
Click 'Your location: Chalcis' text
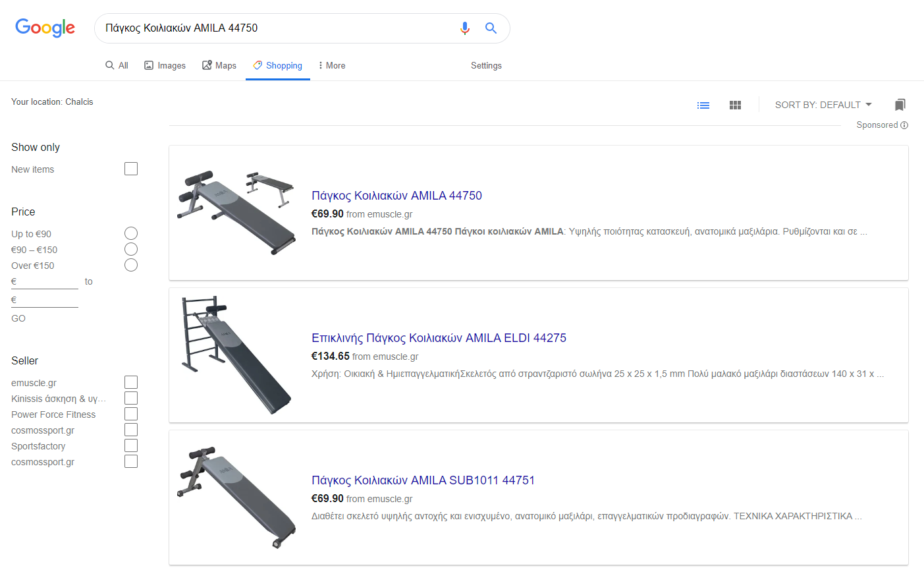52,101
